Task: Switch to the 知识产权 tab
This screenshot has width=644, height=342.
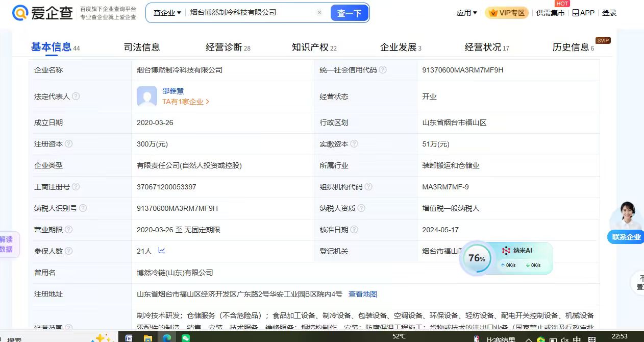Action: (310, 47)
